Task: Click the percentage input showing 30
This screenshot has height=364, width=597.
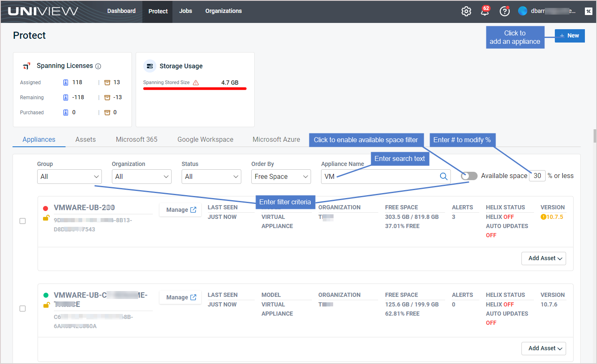Action: pyautogui.click(x=537, y=176)
